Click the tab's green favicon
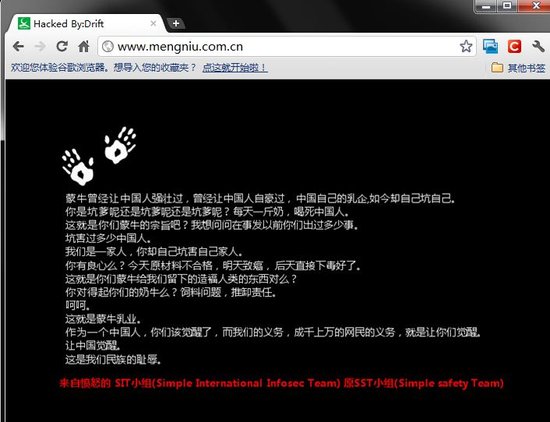The image size is (550, 422). coord(24,24)
